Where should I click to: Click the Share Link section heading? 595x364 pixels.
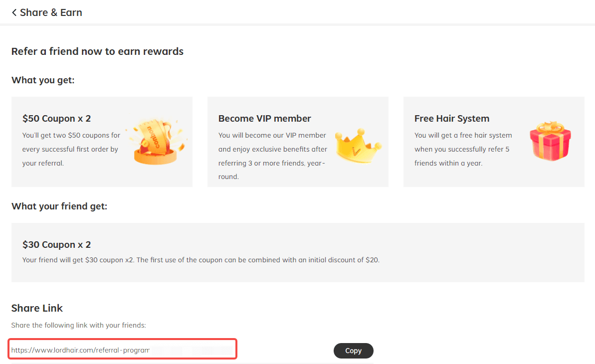click(37, 308)
